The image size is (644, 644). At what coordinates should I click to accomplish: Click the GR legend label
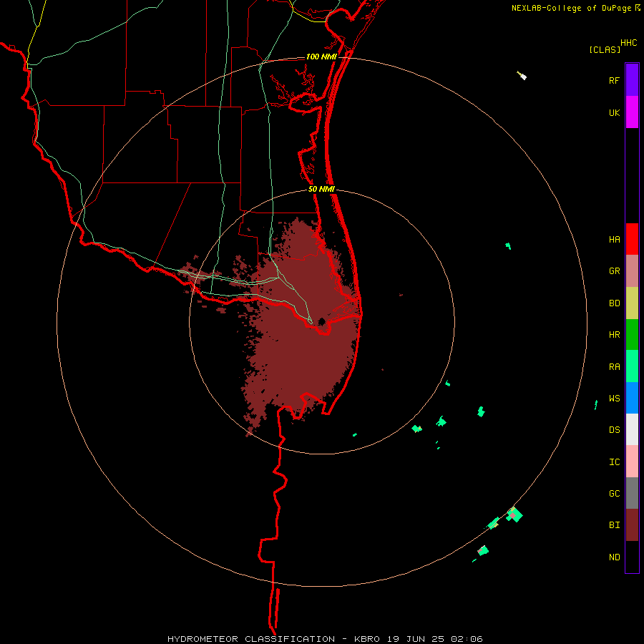coord(614,271)
